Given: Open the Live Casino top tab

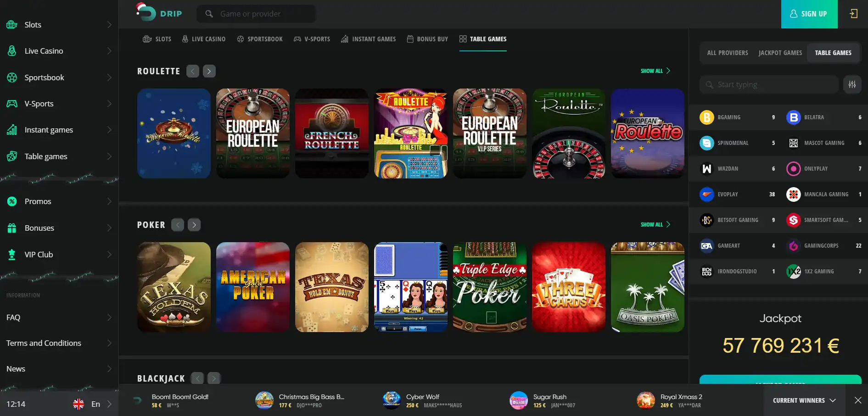Looking at the screenshot, I should [x=203, y=39].
